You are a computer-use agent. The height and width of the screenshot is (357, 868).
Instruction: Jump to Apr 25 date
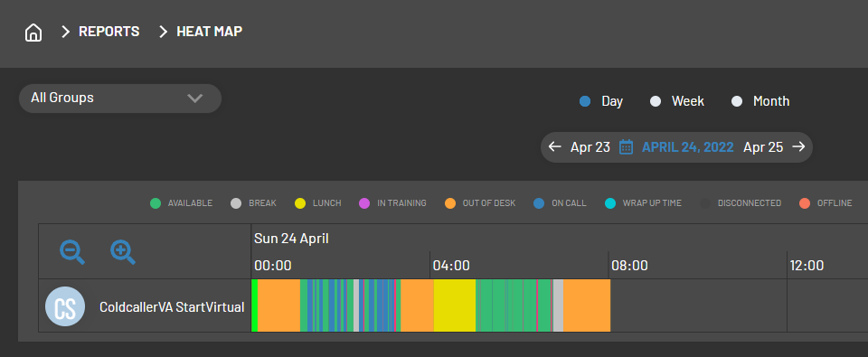pos(763,147)
